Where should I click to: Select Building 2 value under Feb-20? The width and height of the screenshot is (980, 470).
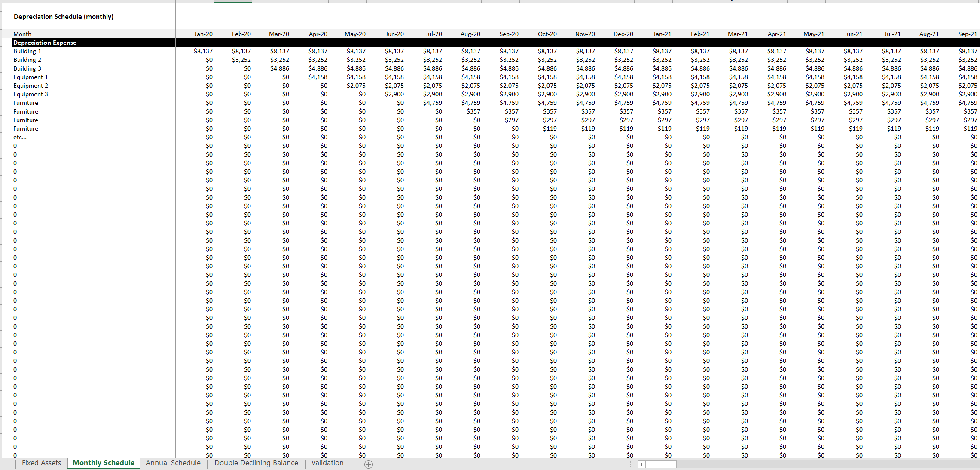click(x=241, y=60)
